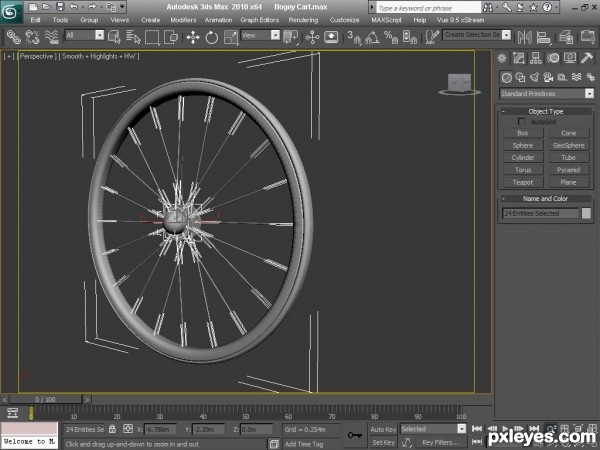Screen dimensions: 600x450
Task: Switch to the Hierarchy panel tab icon
Action: click(x=536, y=58)
